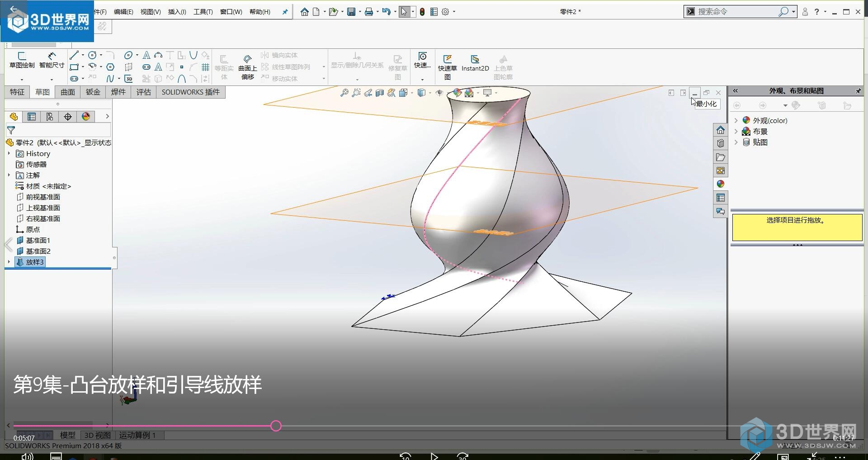Open the ConfigurationManager tab icon

click(50, 117)
